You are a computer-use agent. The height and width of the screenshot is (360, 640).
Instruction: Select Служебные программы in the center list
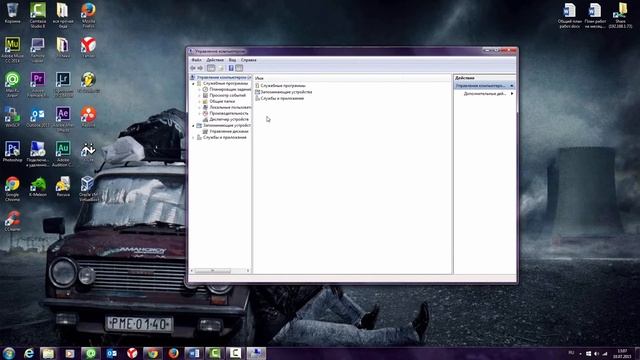(280, 86)
